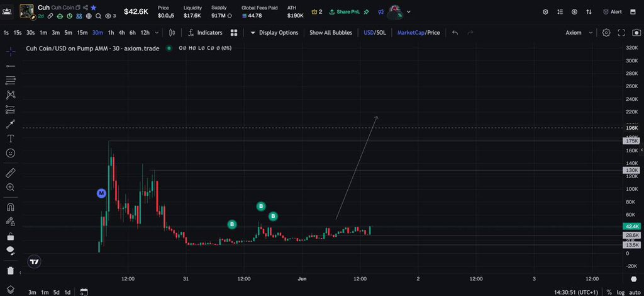
Task: Click the pin icon next to Share PnL
Action: pos(367,12)
